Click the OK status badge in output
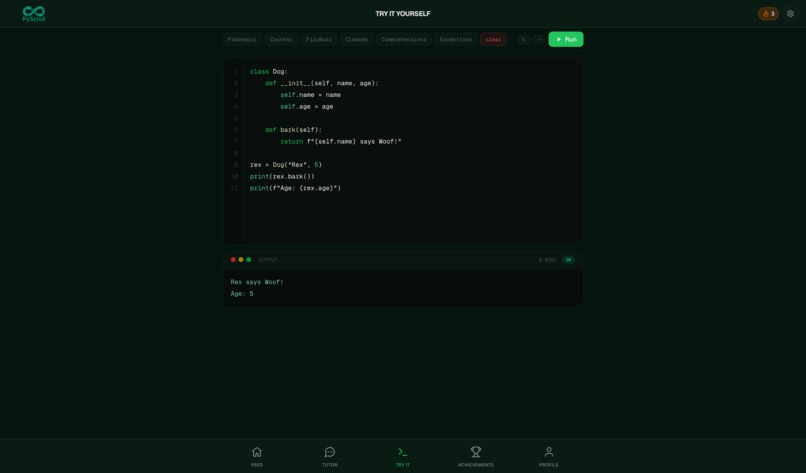The height and width of the screenshot is (473, 806). point(569,260)
